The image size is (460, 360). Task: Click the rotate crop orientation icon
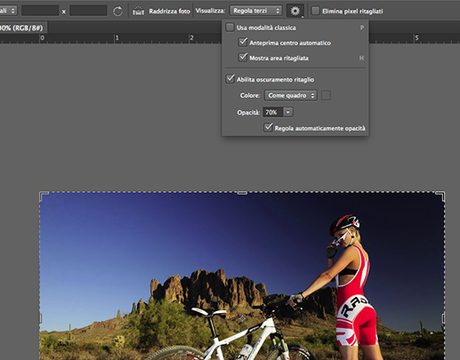tap(118, 11)
